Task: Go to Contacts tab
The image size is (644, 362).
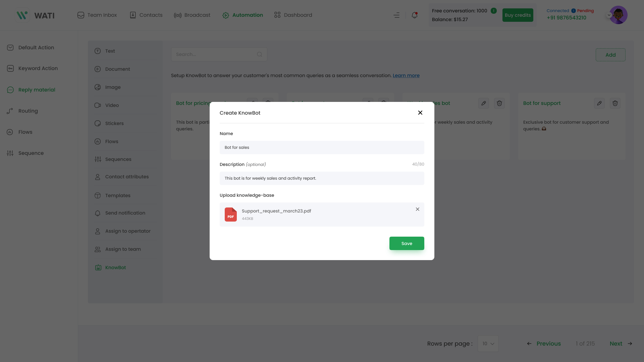Action: point(146,15)
